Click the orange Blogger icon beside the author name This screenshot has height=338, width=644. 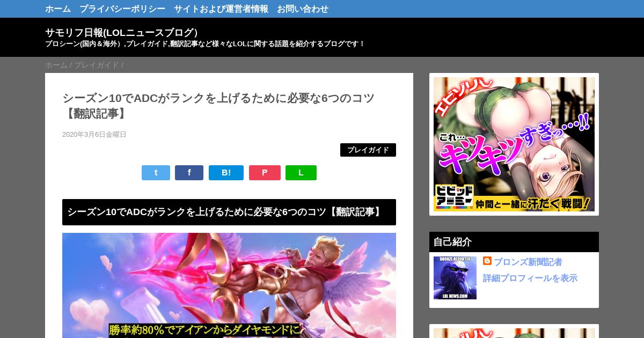[487, 261]
